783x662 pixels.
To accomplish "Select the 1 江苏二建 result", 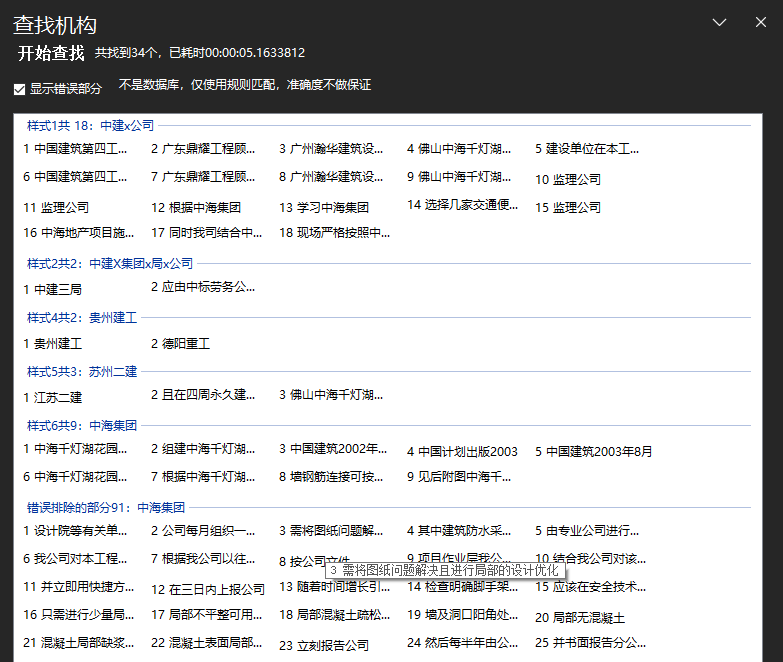I will pyautogui.click(x=52, y=397).
